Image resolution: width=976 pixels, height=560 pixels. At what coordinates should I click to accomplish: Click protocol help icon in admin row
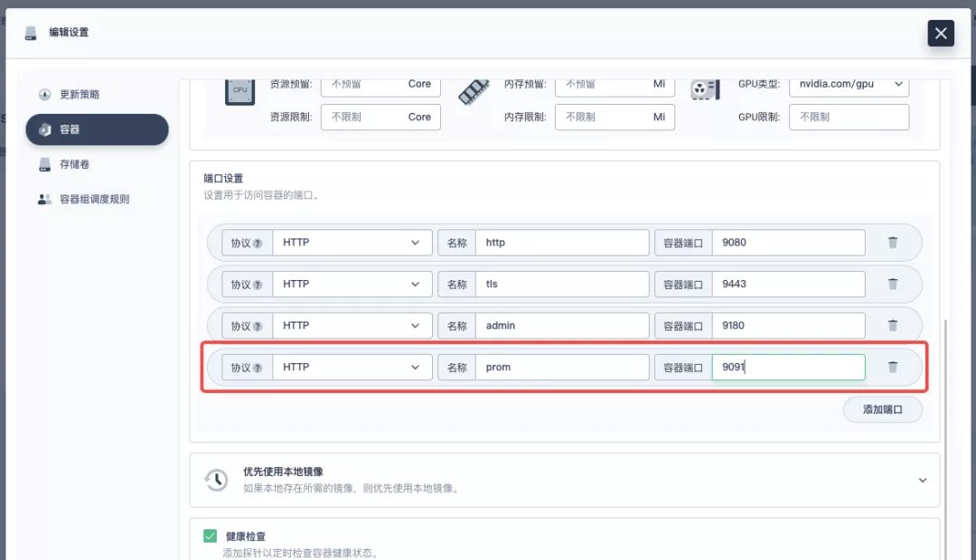(x=258, y=326)
